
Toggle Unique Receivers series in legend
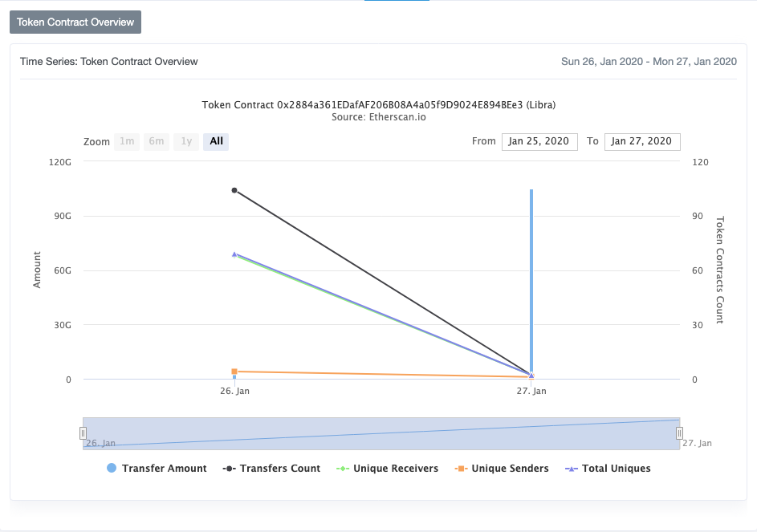pyautogui.click(x=387, y=469)
